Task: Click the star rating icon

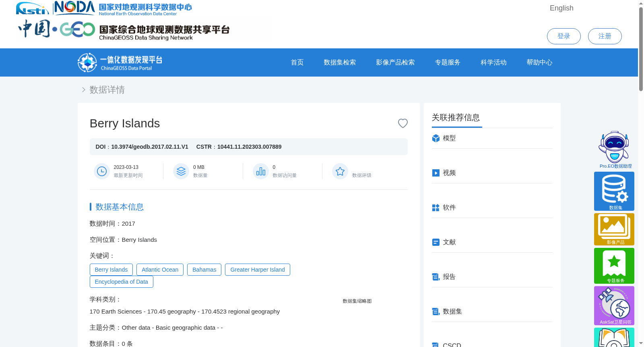Action: [x=340, y=171]
